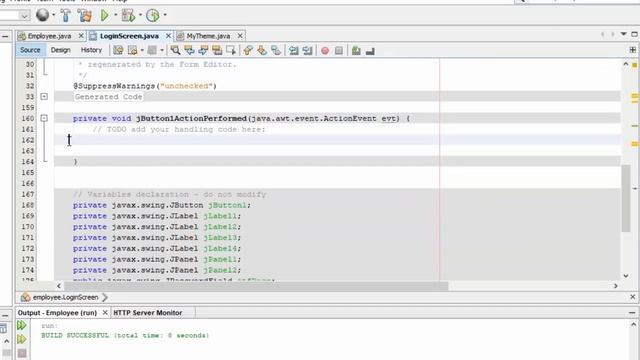Open dropdown beside the Forward navigation icon
This screenshot has width=640, height=360.
point(162,50)
